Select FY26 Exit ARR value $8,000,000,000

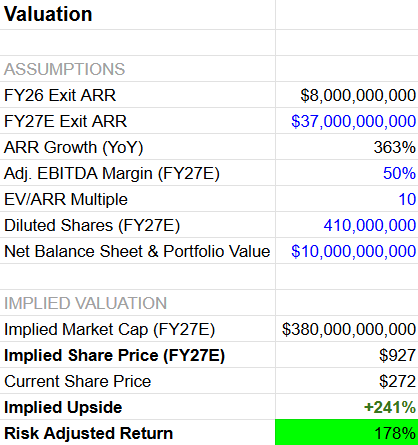(347, 95)
